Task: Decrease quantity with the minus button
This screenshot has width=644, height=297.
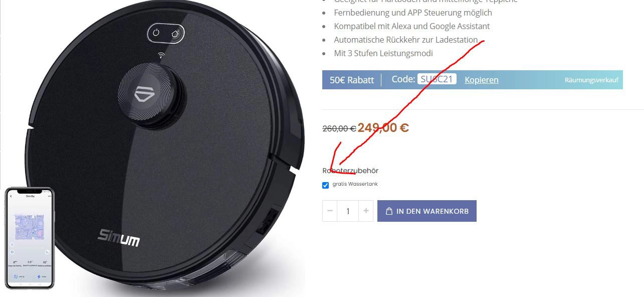Action: [x=330, y=211]
